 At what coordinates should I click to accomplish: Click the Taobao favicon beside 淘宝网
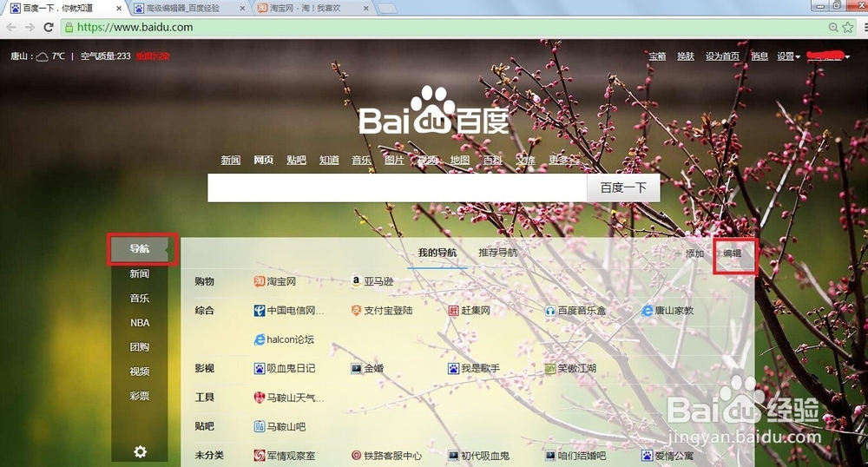(259, 281)
